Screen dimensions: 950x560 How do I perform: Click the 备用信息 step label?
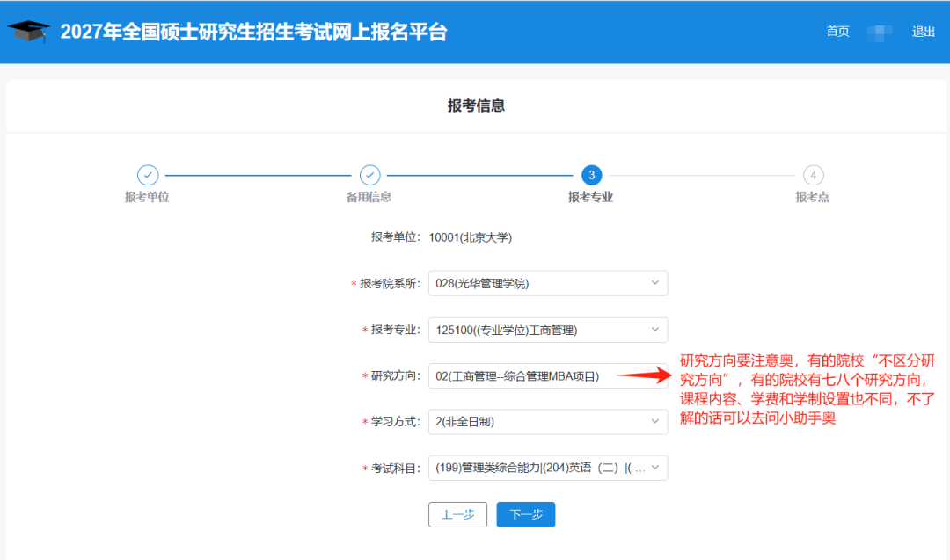point(369,197)
